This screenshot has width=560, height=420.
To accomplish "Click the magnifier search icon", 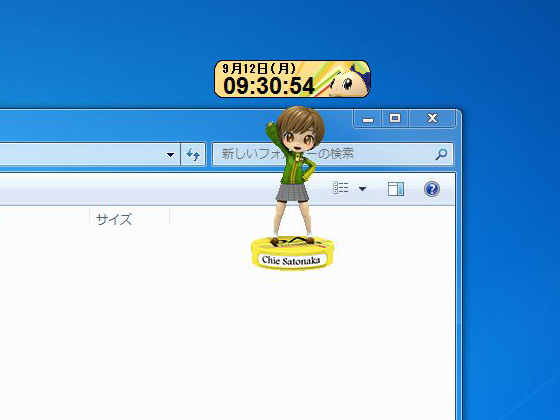I will (x=441, y=154).
